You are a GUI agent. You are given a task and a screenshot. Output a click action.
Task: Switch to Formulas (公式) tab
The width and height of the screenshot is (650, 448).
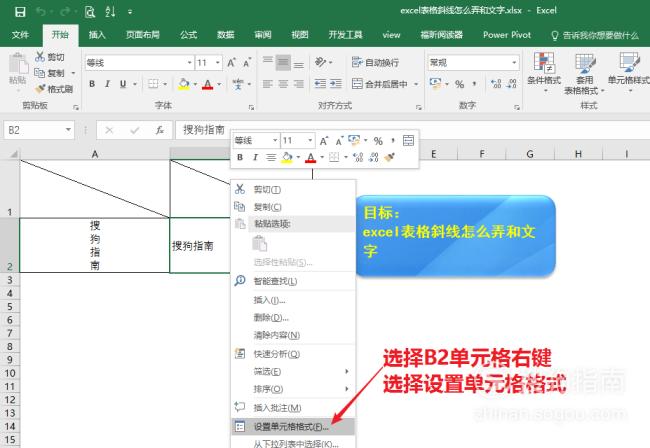pos(188,35)
